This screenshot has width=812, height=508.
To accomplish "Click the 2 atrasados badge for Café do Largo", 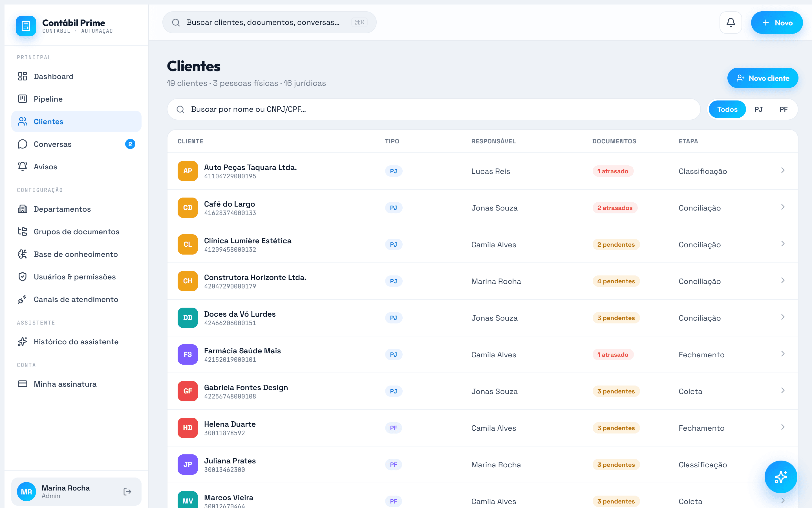I will pos(615,208).
